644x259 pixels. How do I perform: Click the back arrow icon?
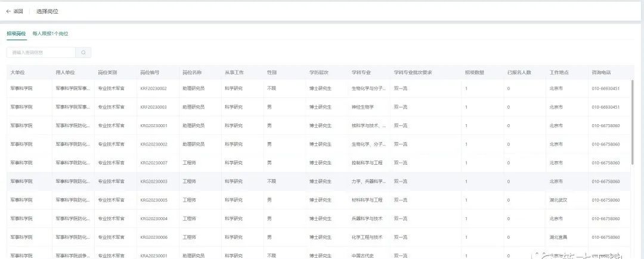(x=8, y=11)
